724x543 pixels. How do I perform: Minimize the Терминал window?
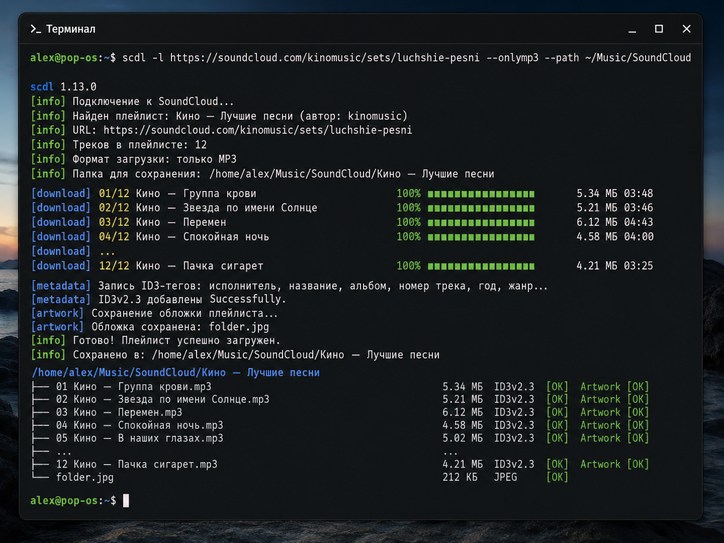click(632, 29)
